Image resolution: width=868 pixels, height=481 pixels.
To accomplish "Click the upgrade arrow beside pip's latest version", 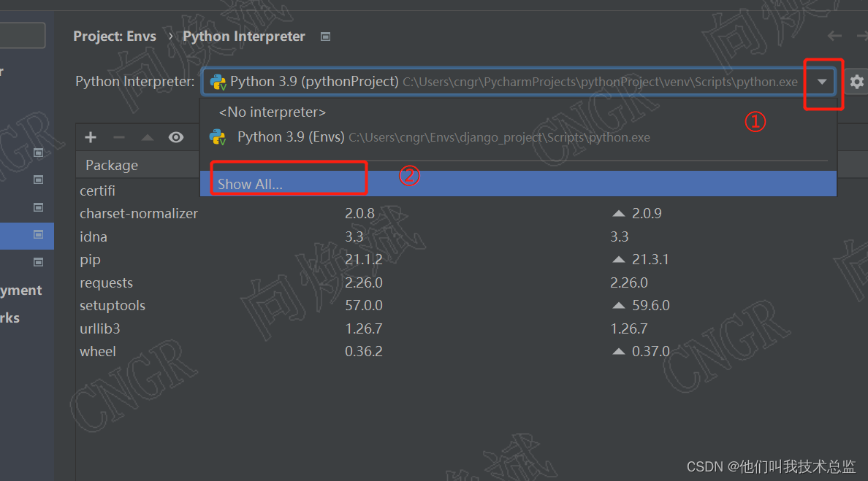I will [619, 259].
